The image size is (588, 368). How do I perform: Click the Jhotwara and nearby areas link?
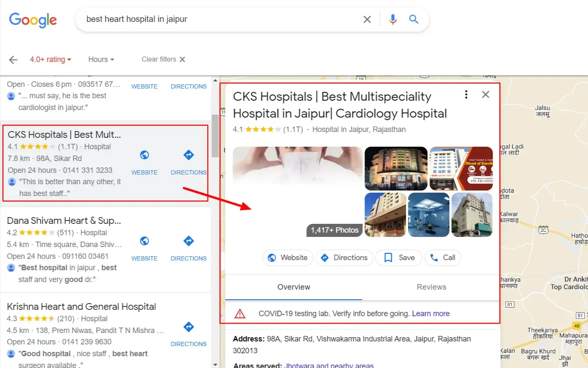329,365
